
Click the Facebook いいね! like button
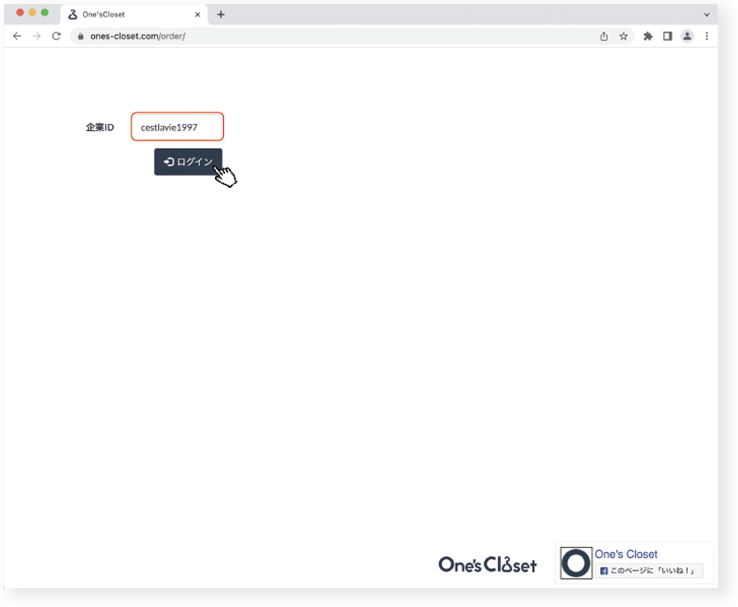point(649,571)
